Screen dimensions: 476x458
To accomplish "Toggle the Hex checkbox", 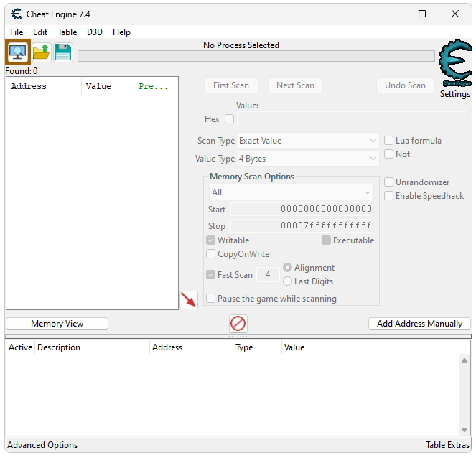I will point(229,118).
